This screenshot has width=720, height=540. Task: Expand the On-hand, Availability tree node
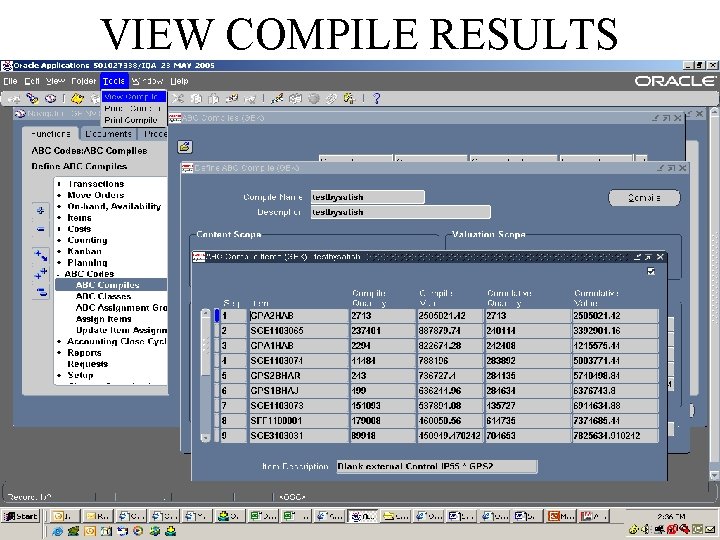pos(59,206)
